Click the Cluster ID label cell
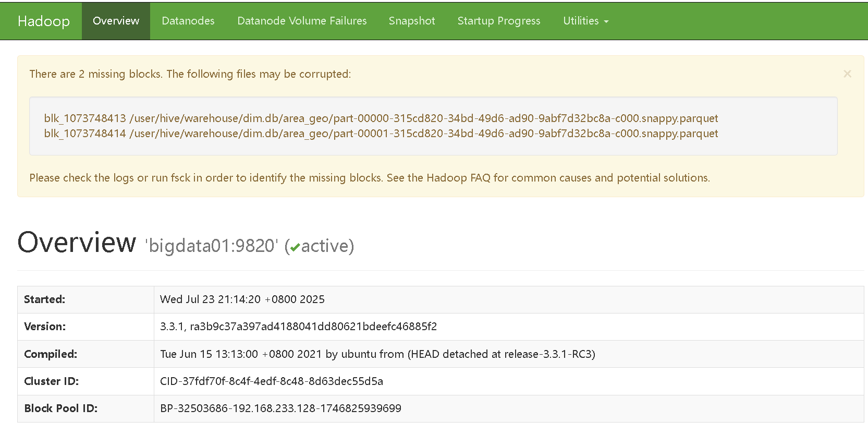This screenshot has height=434, width=868. click(x=85, y=381)
